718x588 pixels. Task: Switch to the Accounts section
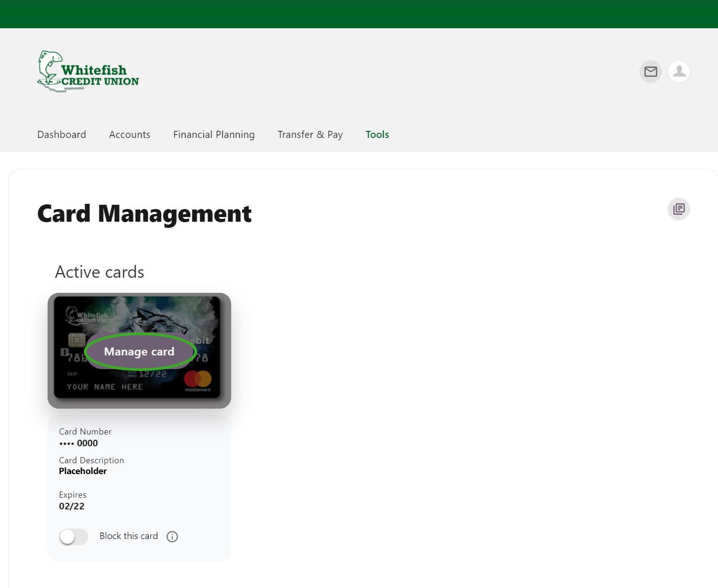pos(129,135)
